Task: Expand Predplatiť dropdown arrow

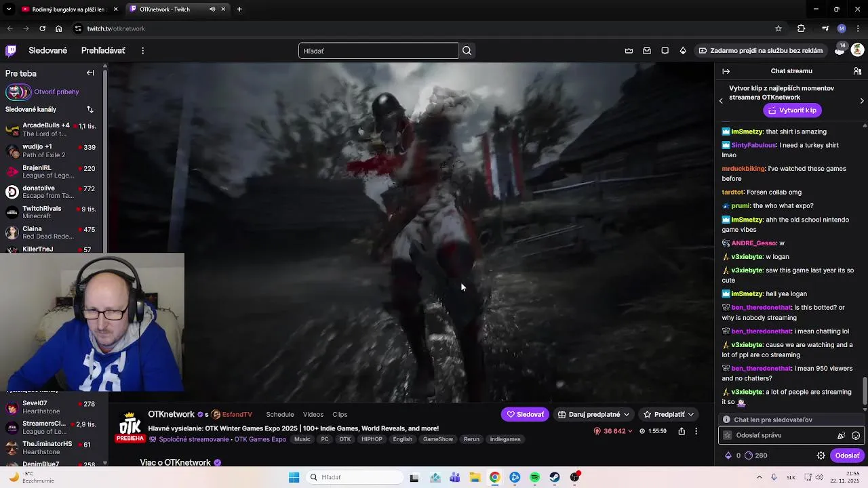Action: pos(690,414)
